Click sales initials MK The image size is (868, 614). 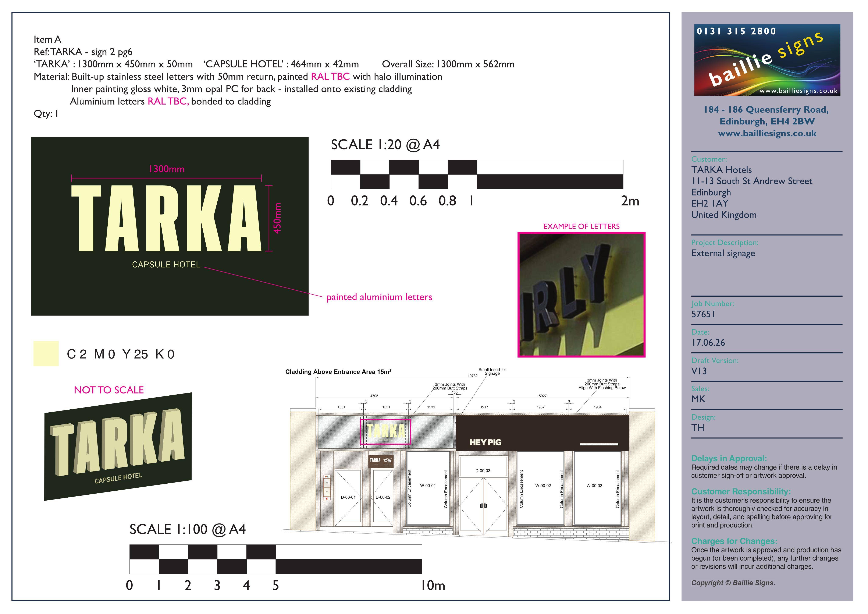point(698,399)
